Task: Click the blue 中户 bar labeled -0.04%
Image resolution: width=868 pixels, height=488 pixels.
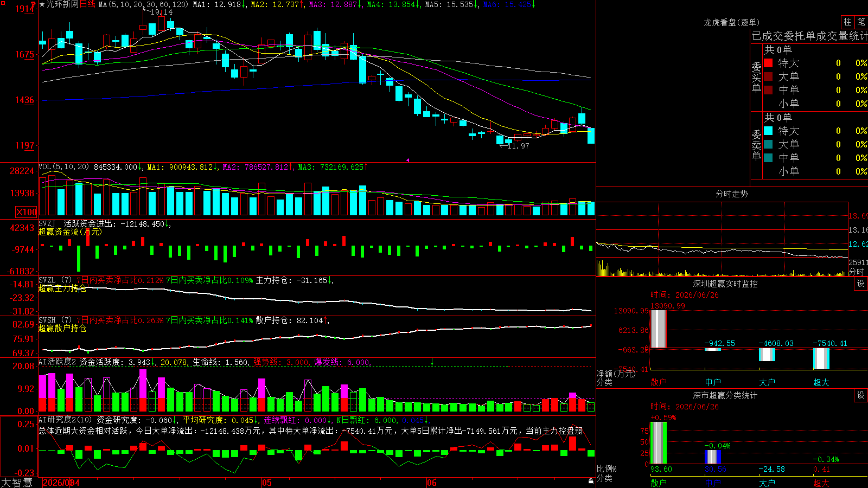Action: (712, 457)
